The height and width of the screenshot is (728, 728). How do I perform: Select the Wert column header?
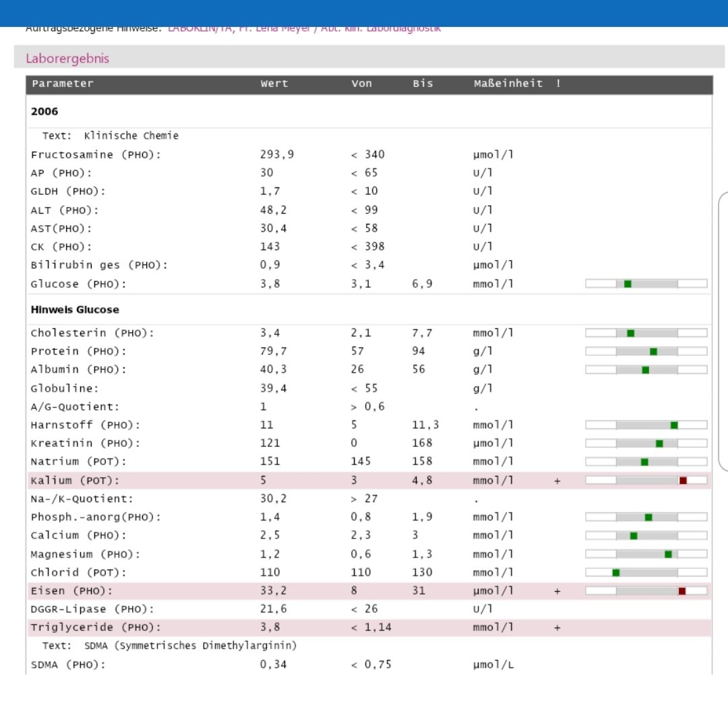pyautogui.click(x=274, y=84)
